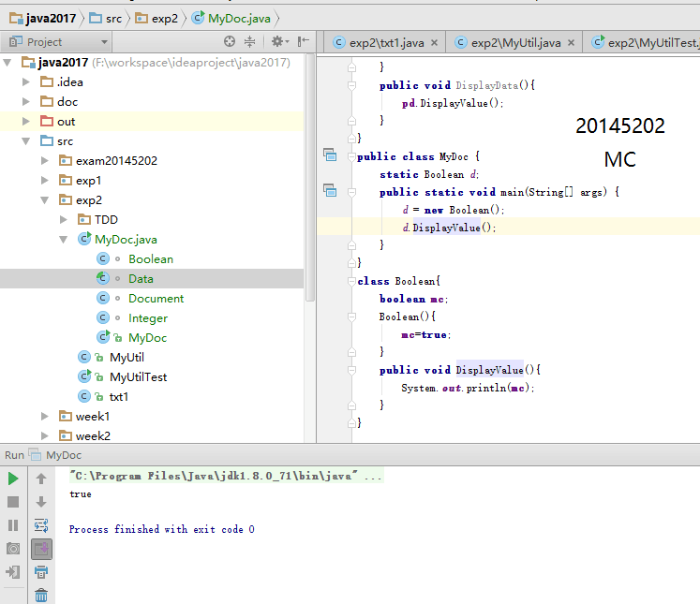The width and height of the screenshot is (700, 604).
Task: Click java2017 in the navigation breadcrumb
Action: point(43,19)
